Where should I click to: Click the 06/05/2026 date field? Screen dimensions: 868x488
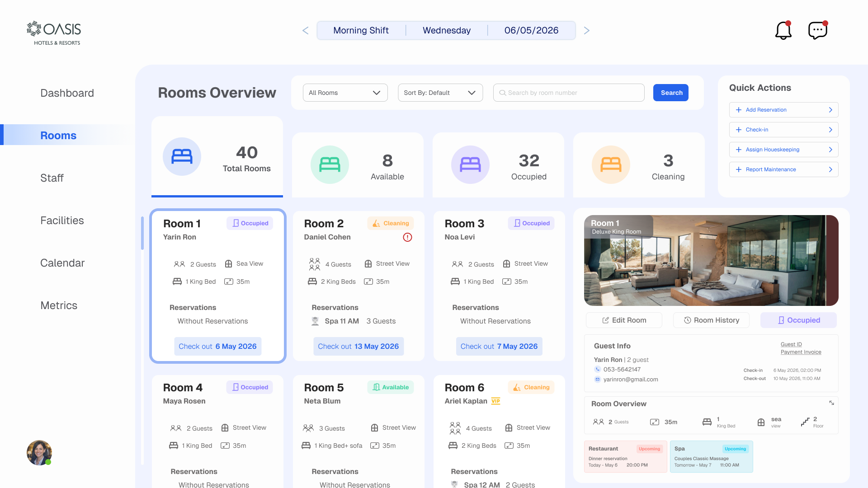[531, 30]
